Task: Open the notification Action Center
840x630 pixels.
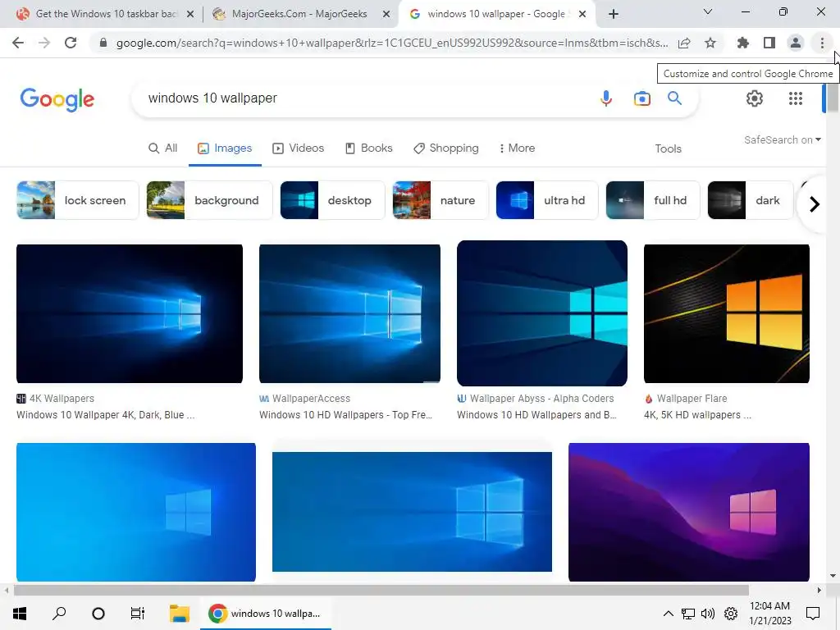Action: 813,614
